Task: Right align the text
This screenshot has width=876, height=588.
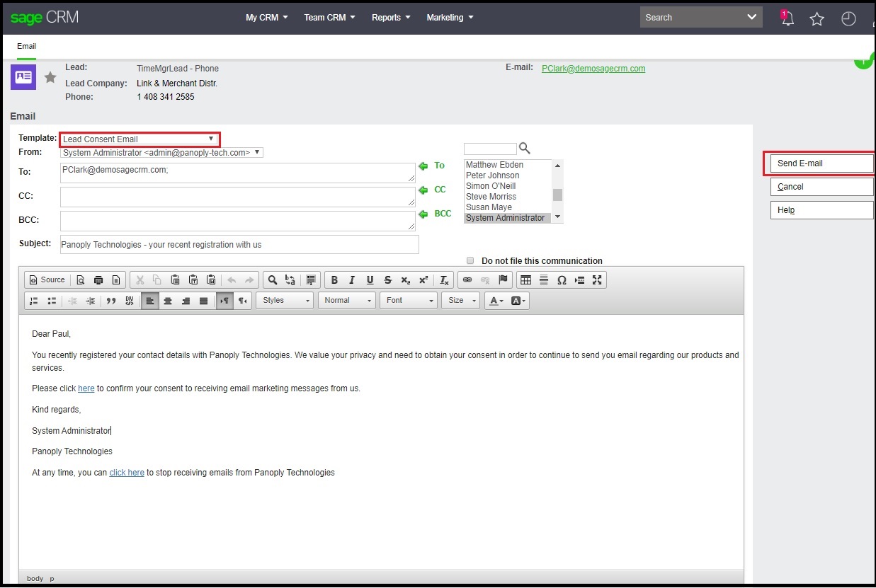Action: pos(186,301)
